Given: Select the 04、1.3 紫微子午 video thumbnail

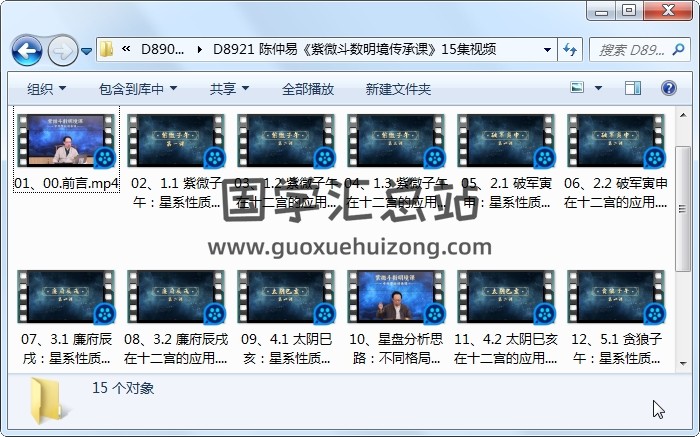Looking at the screenshot, I should coord(396,141).
